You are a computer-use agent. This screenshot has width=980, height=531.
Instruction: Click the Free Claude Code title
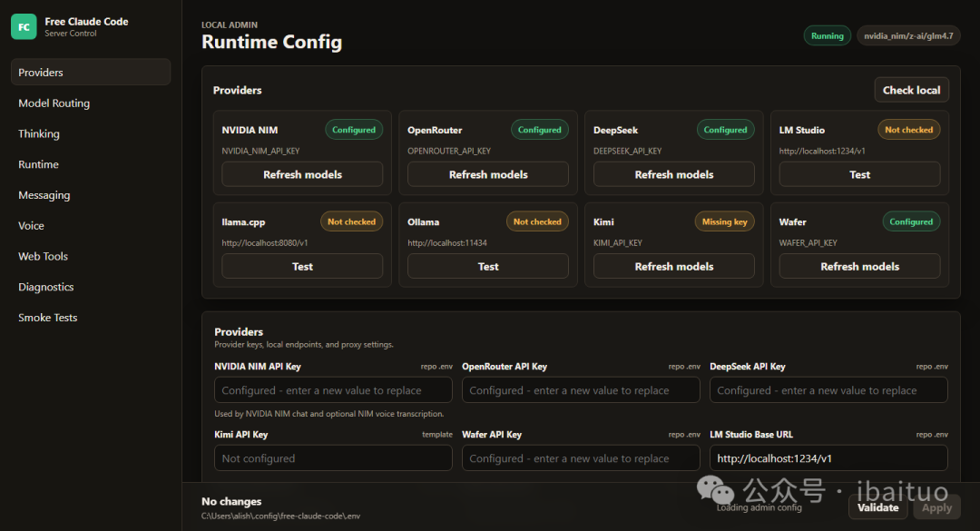[86, 21]
